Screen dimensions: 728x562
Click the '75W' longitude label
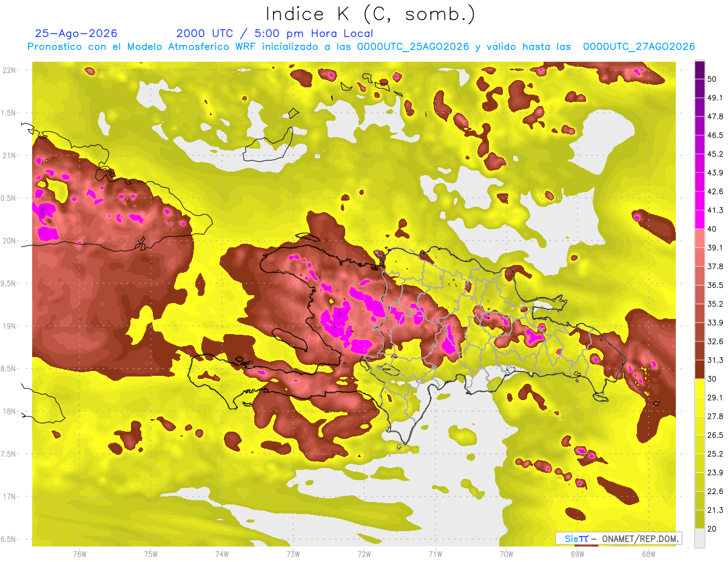151,554
